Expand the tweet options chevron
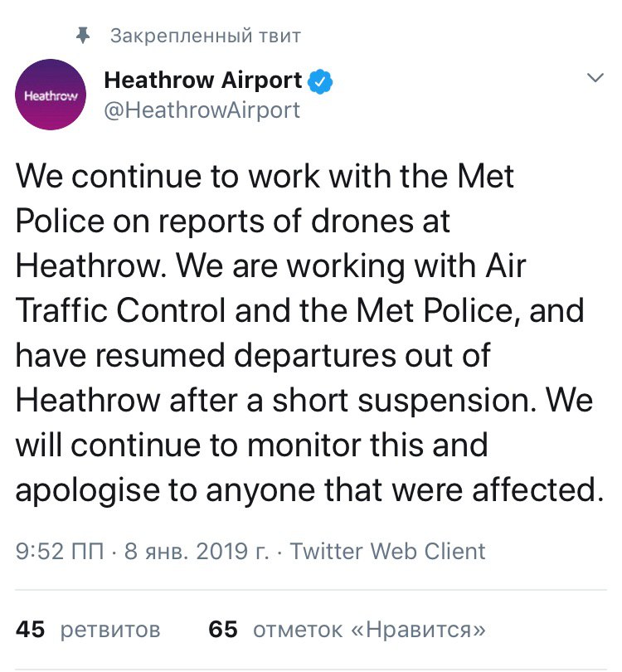 pyautogui.click(x=595, y=79)
